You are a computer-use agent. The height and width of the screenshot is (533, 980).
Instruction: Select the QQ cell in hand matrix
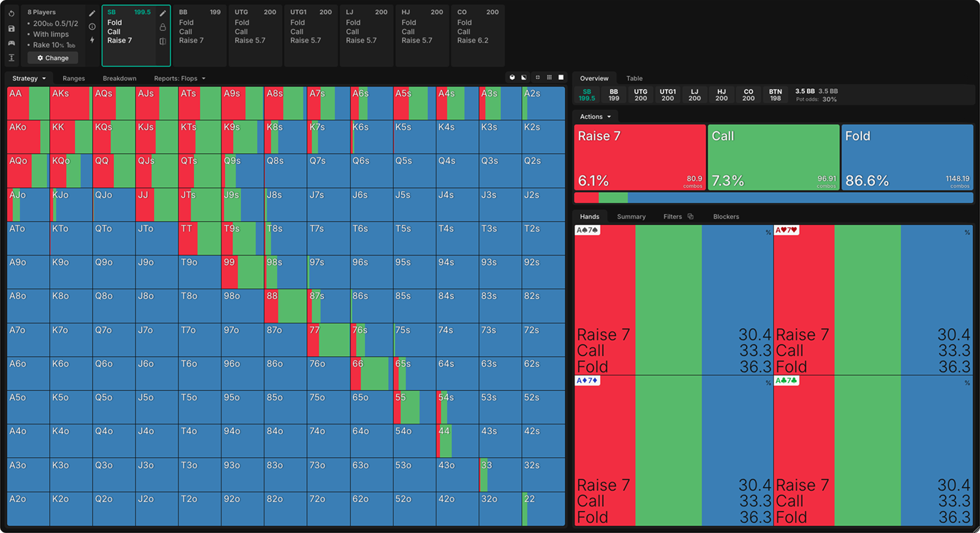[x=113, y=171]
